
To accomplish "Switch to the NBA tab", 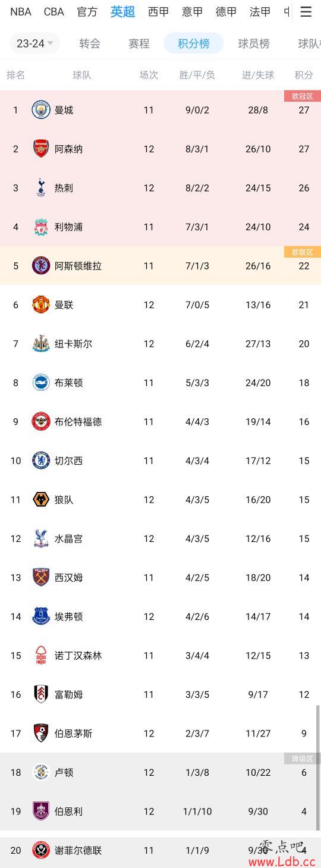I will click(21, 12).
